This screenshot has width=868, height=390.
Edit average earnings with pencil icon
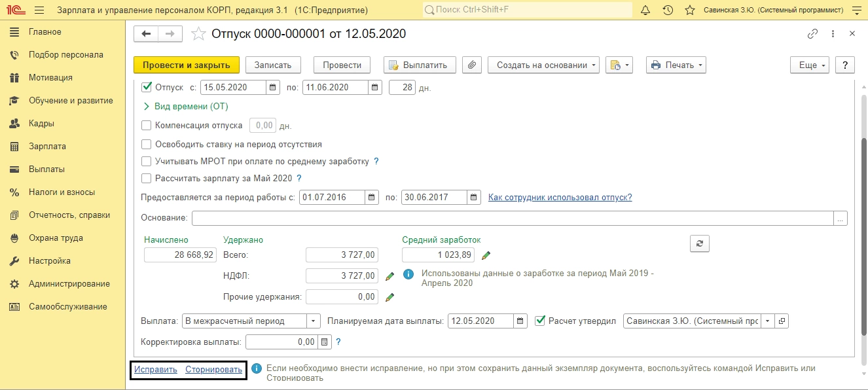(x=486, y=255)
